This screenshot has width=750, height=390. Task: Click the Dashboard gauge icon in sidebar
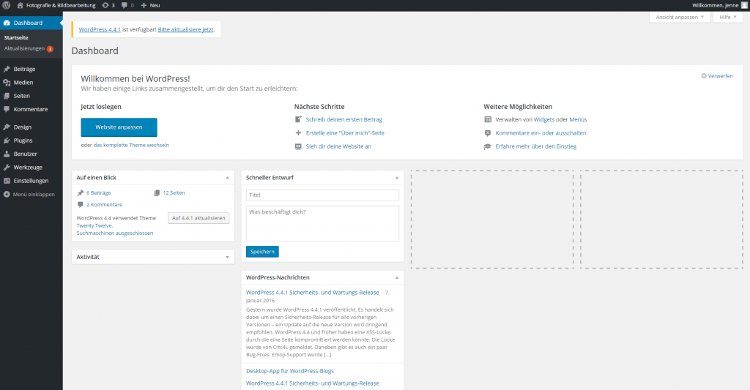pyautogui.click(x=7, y=23)
